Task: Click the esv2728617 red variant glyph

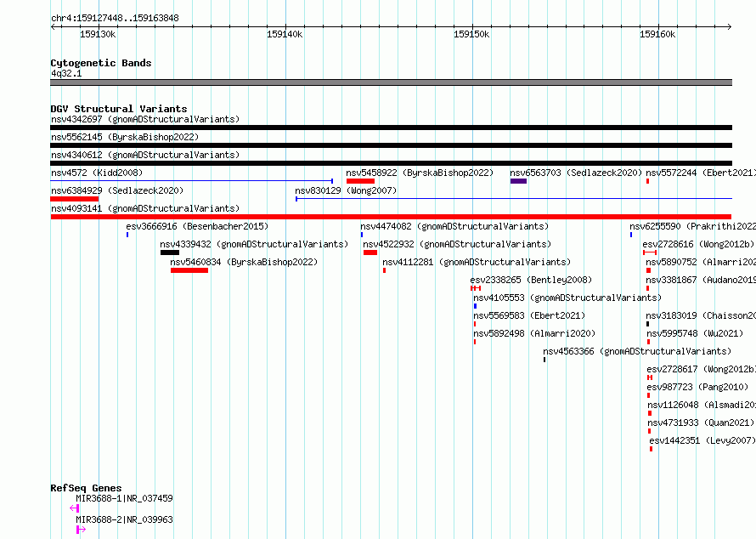Action: coord(650,377)
